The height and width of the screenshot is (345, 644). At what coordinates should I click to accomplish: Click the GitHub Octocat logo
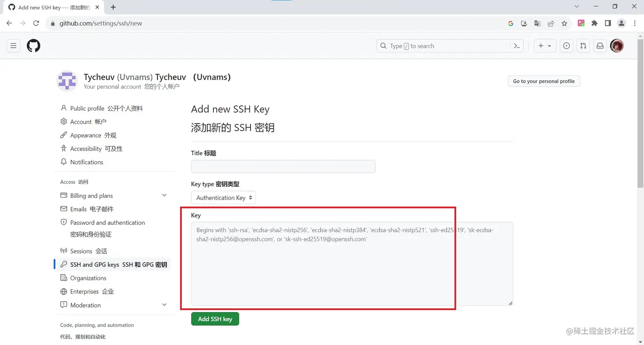coord(34,46)
